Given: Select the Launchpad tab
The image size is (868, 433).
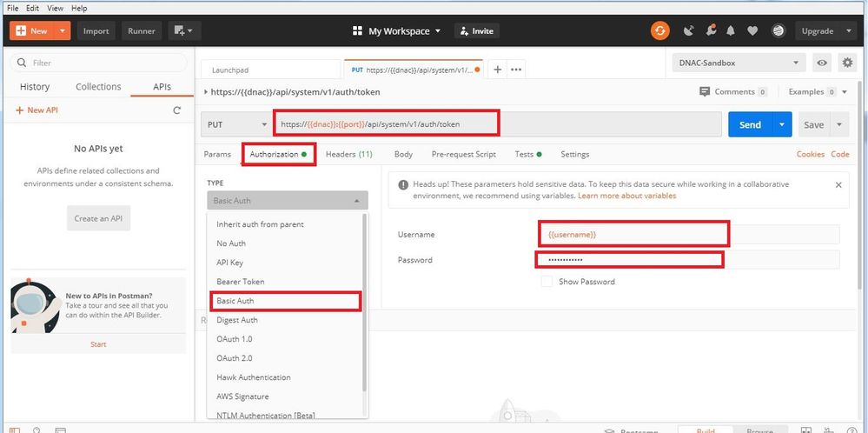Looking at the screenshot, I should tap(269, 70).
